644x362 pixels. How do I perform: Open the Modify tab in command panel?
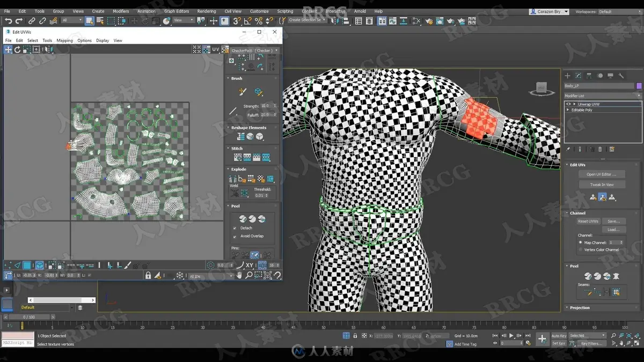(578, 76)
